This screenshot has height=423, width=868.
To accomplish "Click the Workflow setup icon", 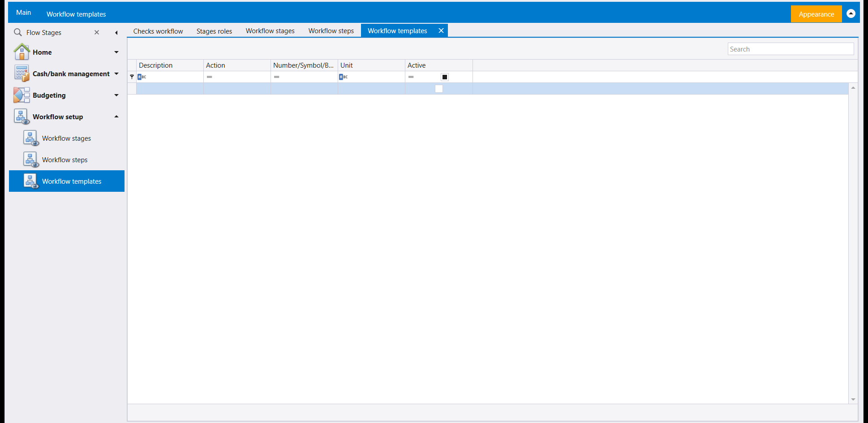I will tap(21, 117).
